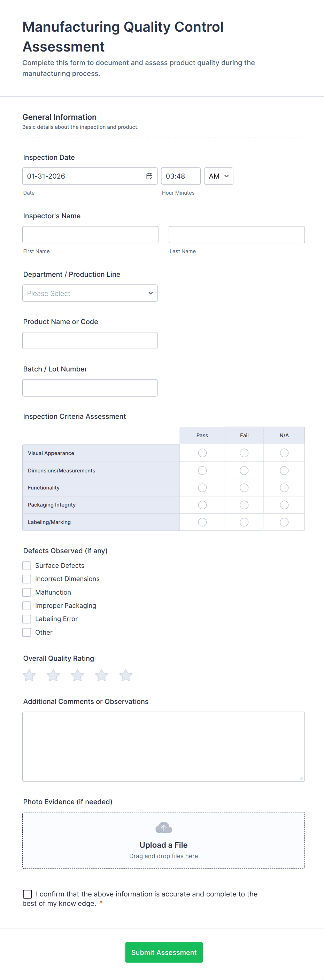This screenshot has height=980, width=324.
Task: Expand the Department / Production Line dropdown
Action: pos(90,293)
